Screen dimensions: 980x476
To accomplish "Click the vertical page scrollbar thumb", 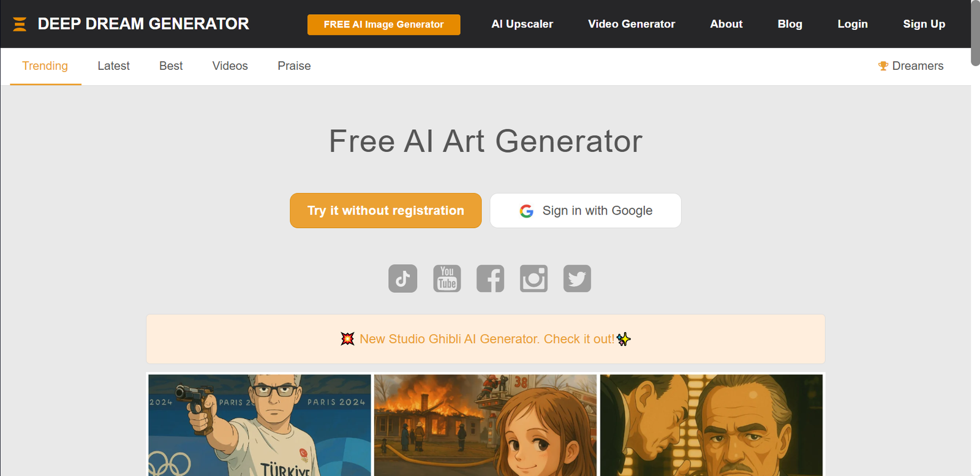I will click(x=975, y=33).
